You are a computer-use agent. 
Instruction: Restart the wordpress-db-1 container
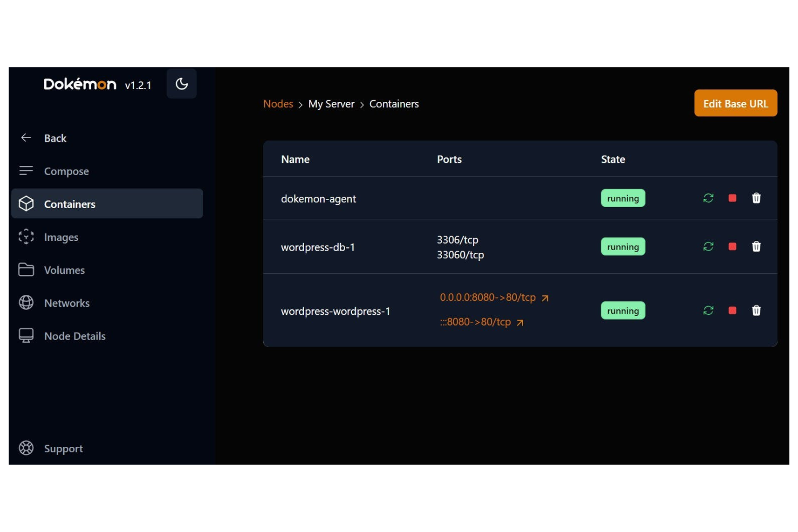[x=708, y=247]
